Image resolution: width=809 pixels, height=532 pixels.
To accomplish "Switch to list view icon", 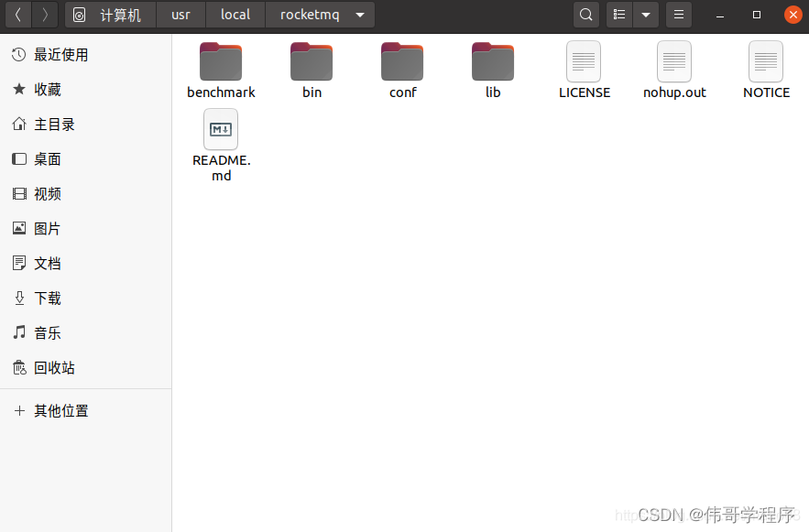I will pos(619,15).
